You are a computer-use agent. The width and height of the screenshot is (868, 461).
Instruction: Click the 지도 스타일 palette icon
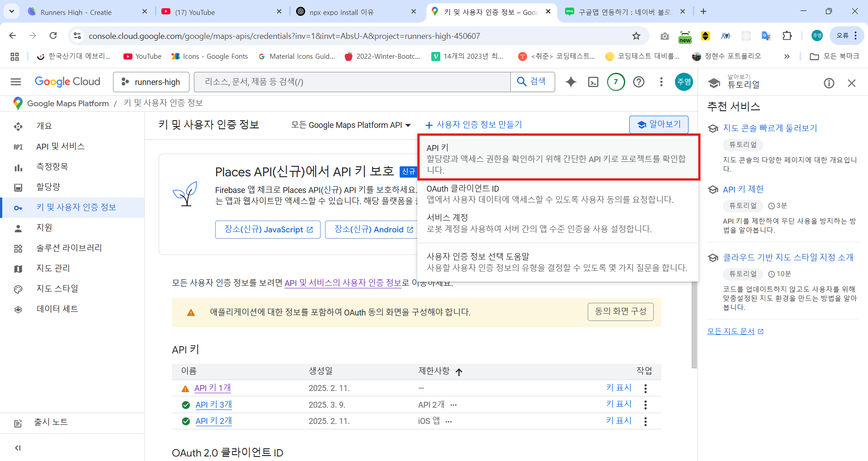pos(18,289)
